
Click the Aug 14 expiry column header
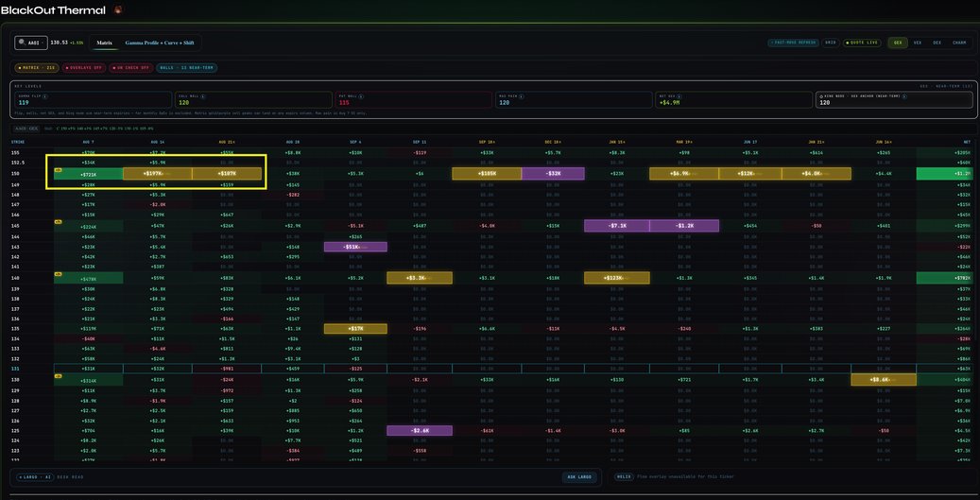(158, 142)
